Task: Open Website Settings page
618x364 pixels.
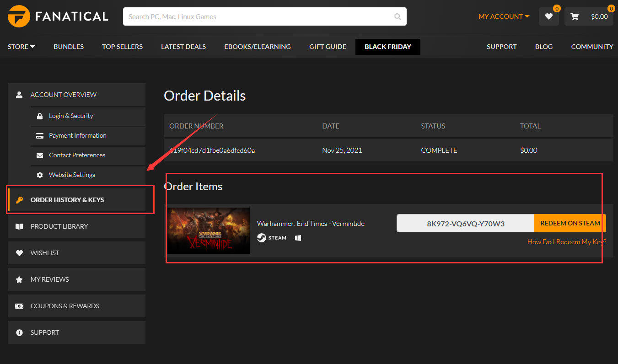Action: [x=88, y=175]
